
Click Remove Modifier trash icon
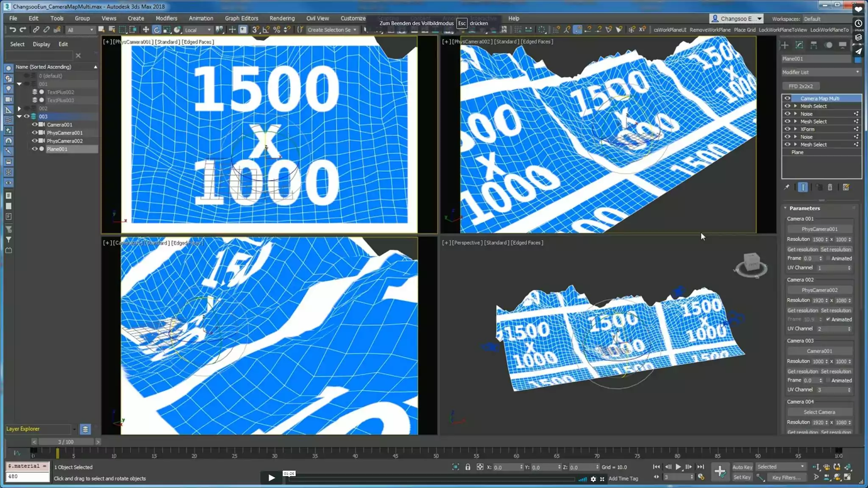point(830,187)
